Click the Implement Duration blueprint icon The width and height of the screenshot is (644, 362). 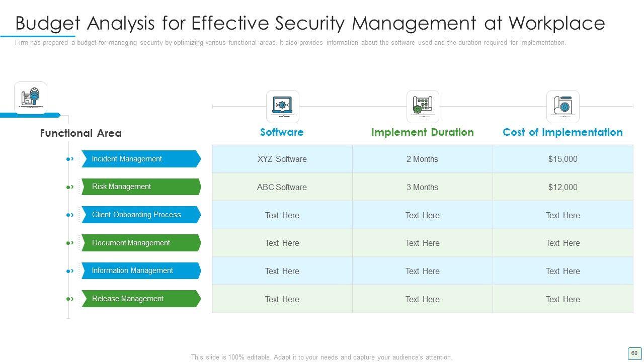[423, 106]
